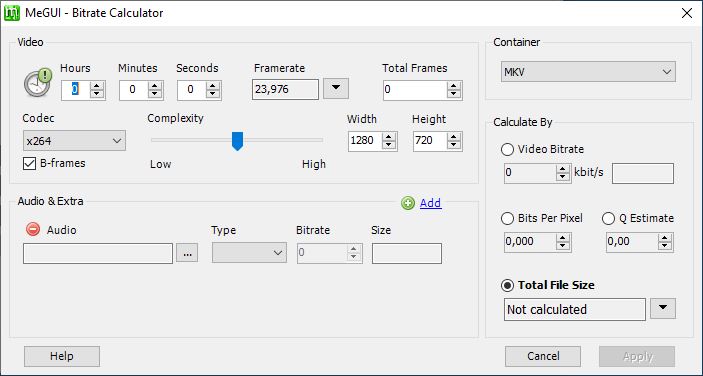Image resolution: width=703 pixels, height=376 pixels.
Task: Click the Add link for audio
Action: (430, 203)
